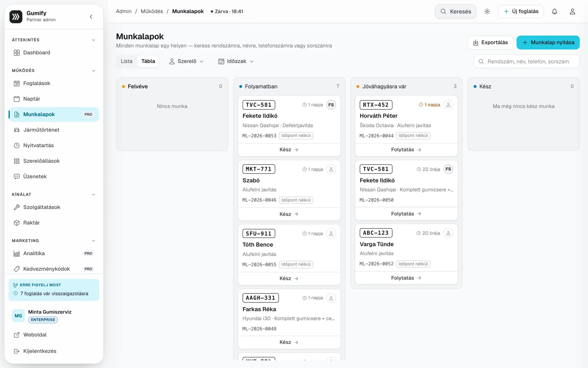Image resolution: width=588 pixels, height=368 pixels.
Task: Click Munkalap nyitása button
Action: (x=548, y=42)
